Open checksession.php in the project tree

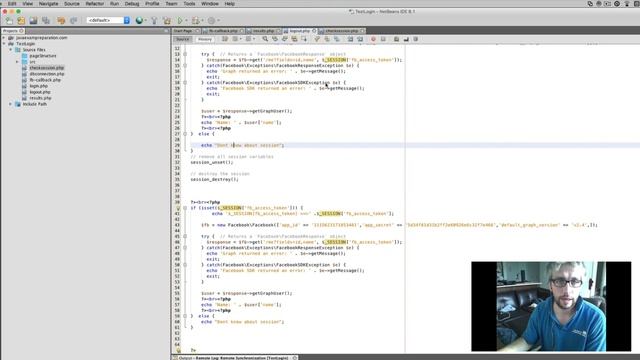tap(47, 68)
